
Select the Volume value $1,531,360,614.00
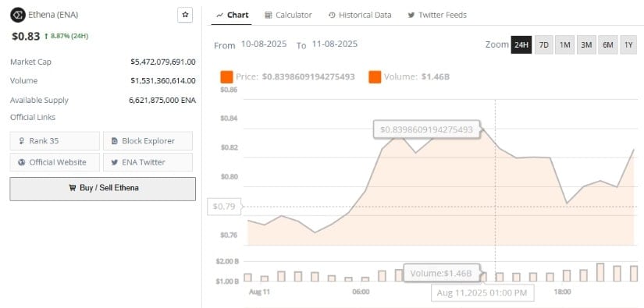point(163,81)
